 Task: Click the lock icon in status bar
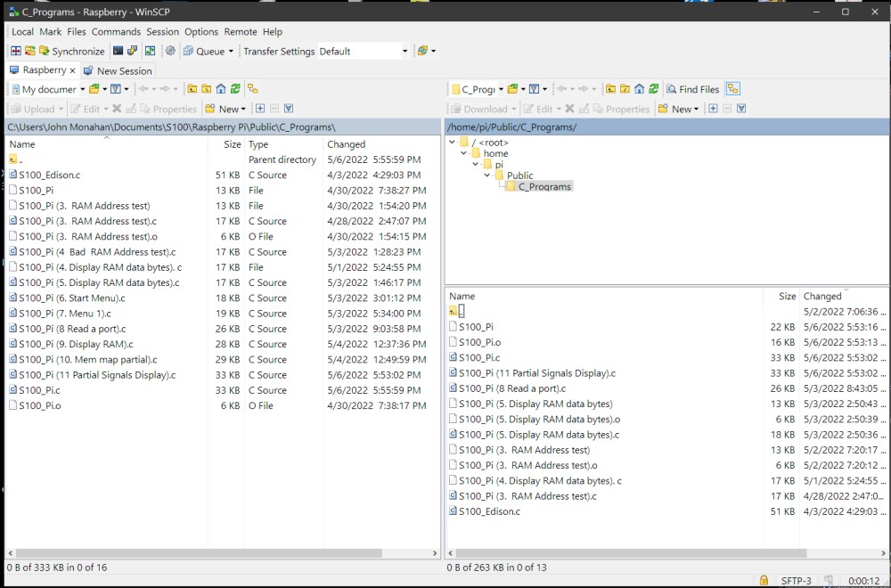click(x=764, y=581)
